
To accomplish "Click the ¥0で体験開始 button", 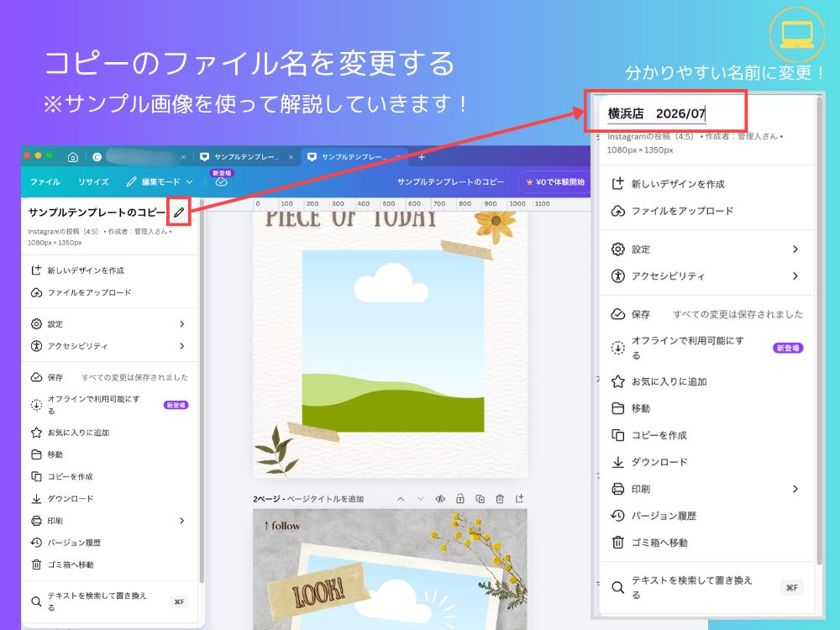I will tap(554, 182).
